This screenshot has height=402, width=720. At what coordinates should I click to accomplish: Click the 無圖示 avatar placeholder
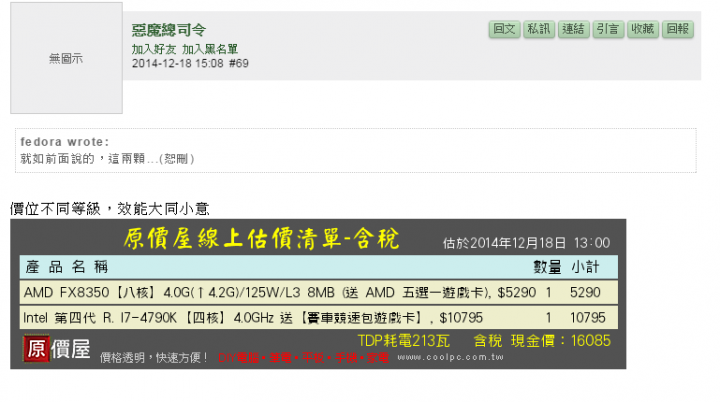67,58
